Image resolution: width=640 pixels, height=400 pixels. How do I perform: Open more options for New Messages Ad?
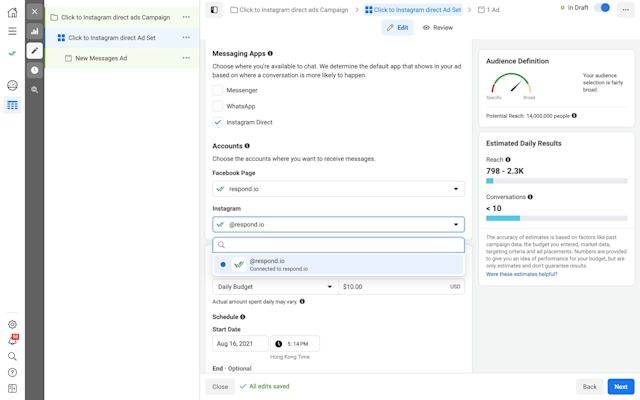186,58
